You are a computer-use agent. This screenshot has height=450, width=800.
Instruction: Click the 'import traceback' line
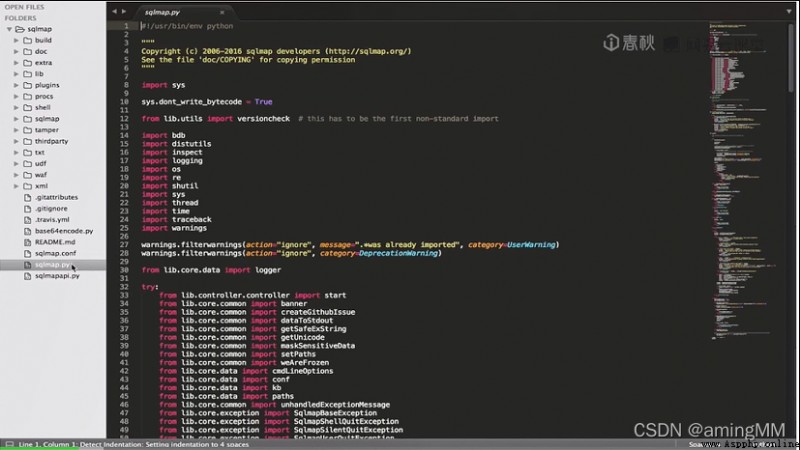pyautogui.click(x=176, y=220)
